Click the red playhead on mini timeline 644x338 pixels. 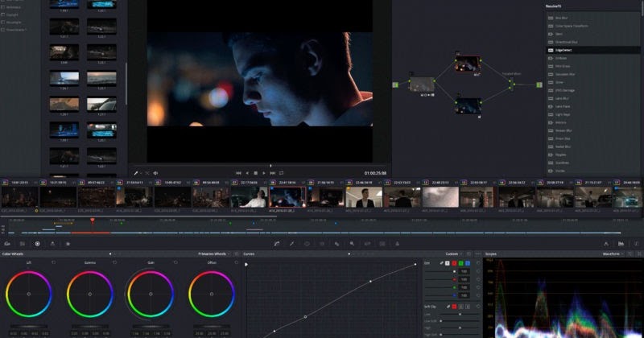coord(93,221)
